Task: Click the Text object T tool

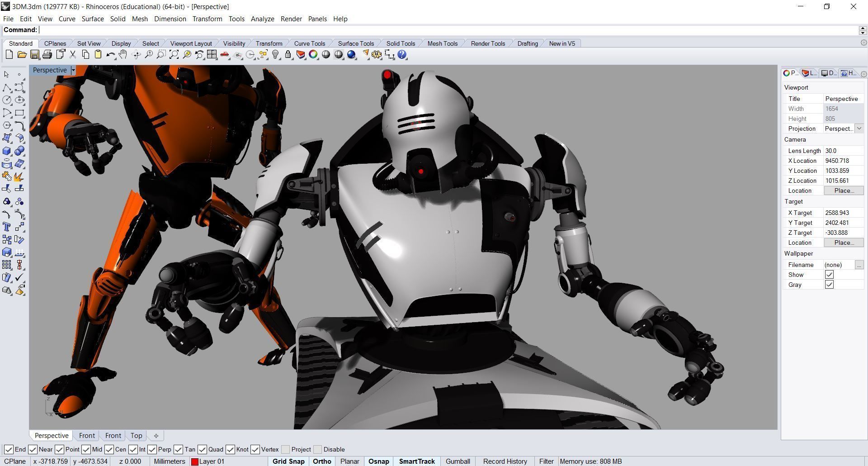Action: pos(7,227)
